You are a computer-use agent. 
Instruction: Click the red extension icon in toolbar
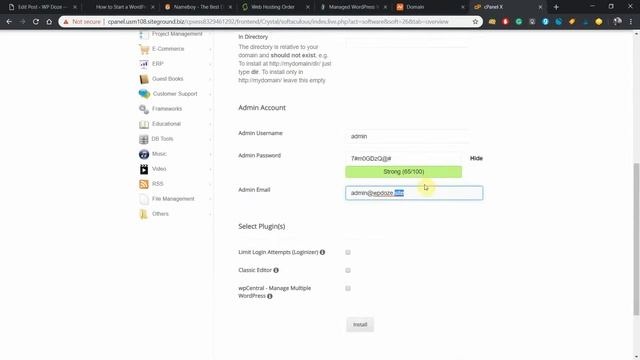(506, 22)
